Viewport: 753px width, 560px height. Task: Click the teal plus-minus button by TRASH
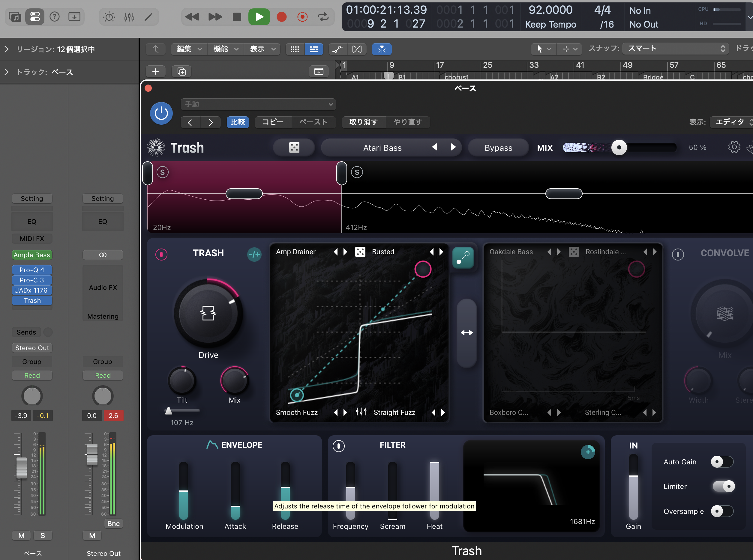[x=254, y=254]
